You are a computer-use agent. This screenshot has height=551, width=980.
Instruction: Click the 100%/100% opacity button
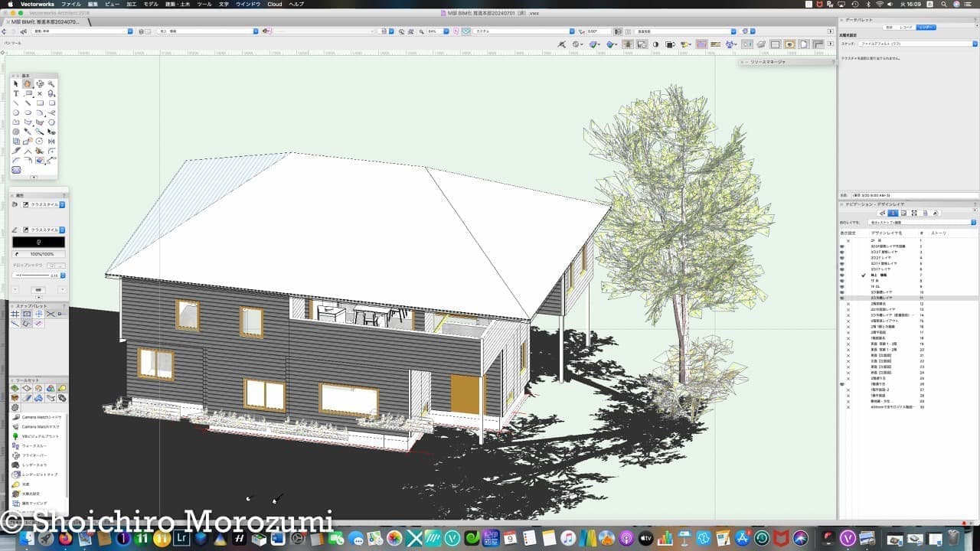pyautogui.click(x=38, y=253)
